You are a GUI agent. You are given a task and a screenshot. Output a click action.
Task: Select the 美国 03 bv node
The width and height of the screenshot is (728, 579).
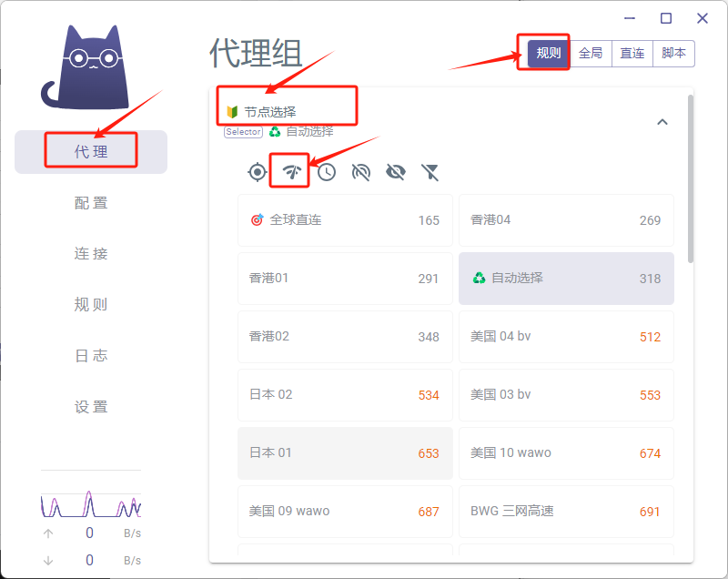pos(566,395)
